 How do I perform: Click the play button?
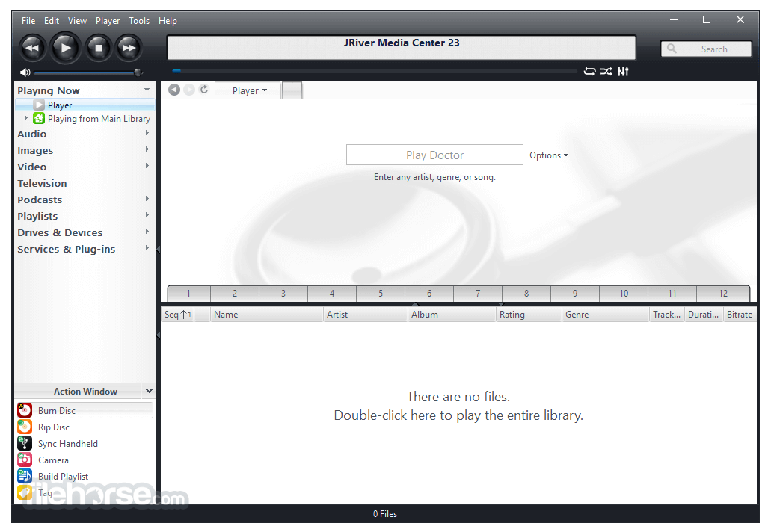pyautogui.click(x=65, y=48)
